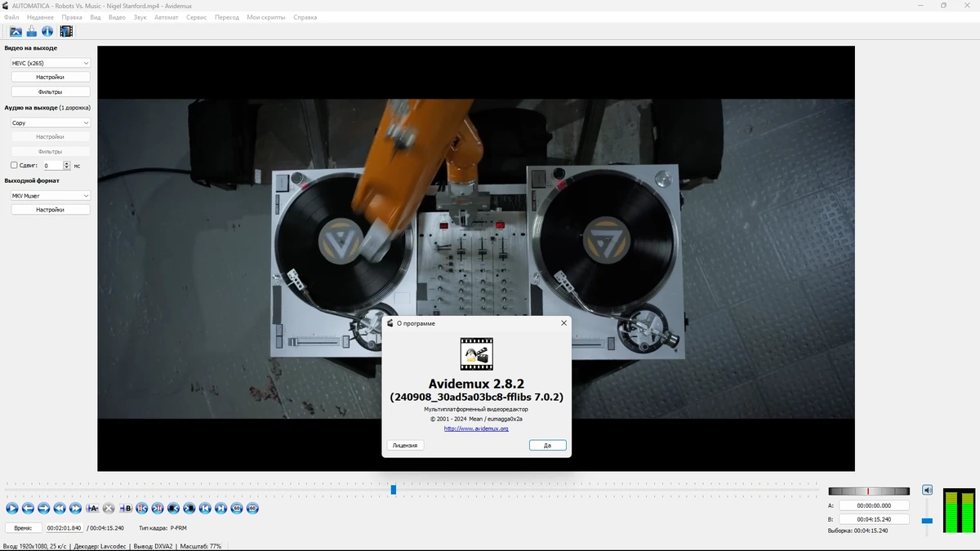Open the Звук menu
This screenshot has height=551, width=980.
point(140,17)
